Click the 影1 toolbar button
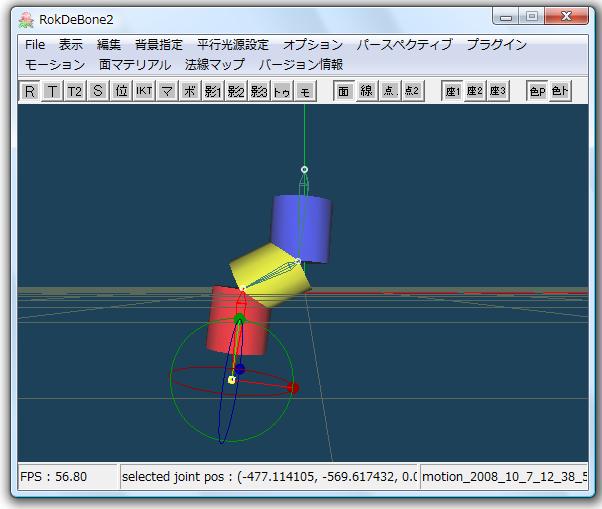602x509 pixels. pos(213,91)
